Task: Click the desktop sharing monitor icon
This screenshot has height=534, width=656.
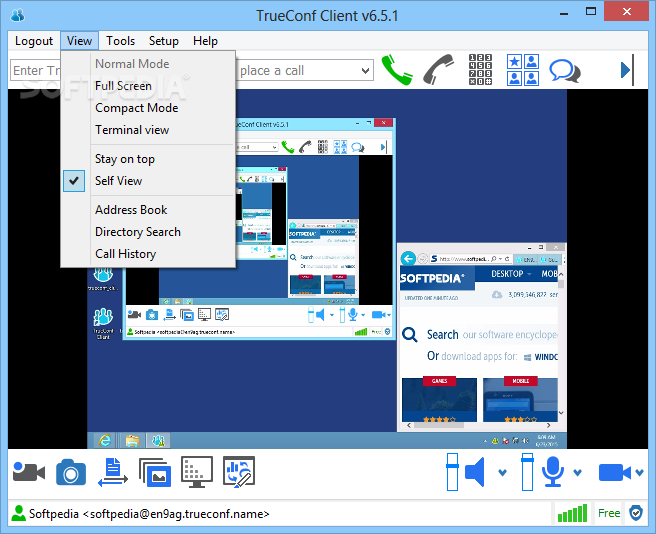Action: click(x=197, y=472)
